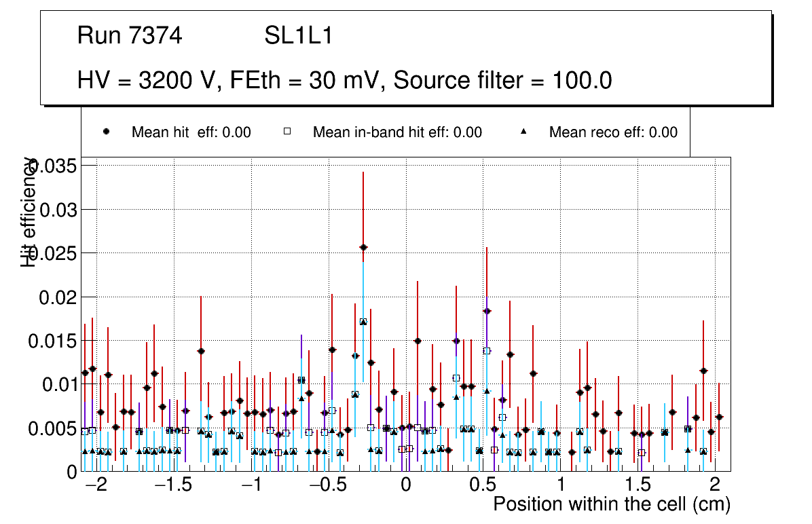Select the 'Mean in-band hit eff: 0.00' legend entry
The height and width of the screenshot is (524, 812).
click(397, 132)
